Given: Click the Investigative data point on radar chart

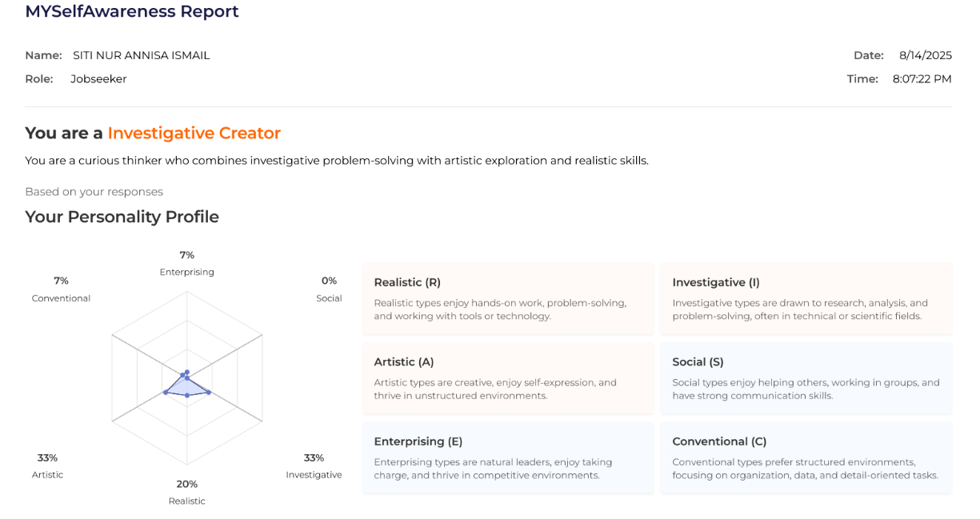Looking at the screenshot, I should 209,392.
